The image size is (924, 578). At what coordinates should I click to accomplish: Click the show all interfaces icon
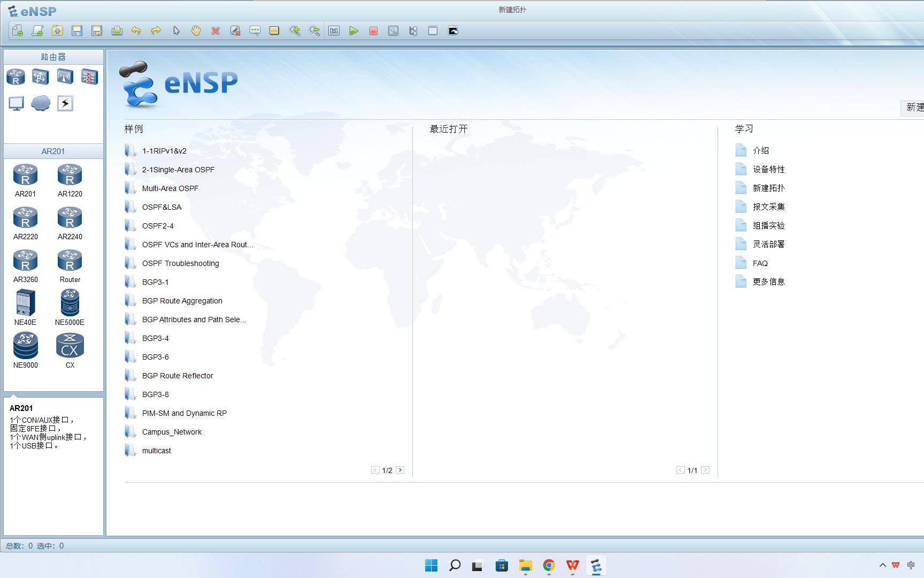click(x=413, y=31)
